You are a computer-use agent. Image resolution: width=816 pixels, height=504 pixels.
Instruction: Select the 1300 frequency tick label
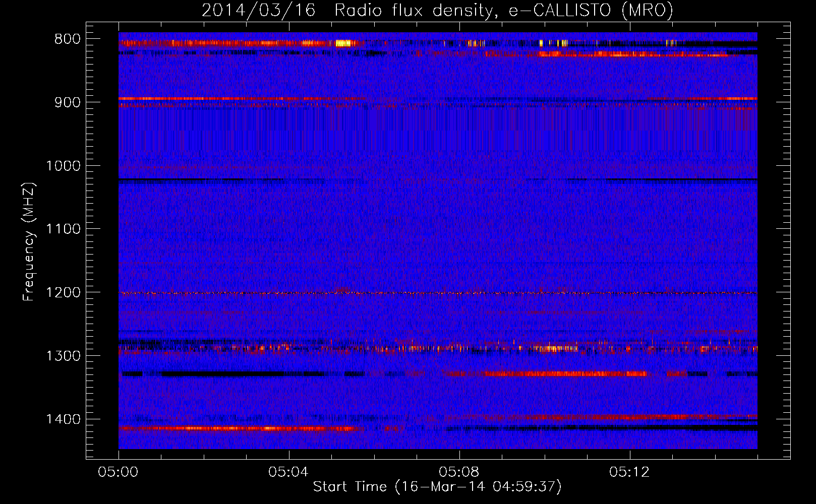point(63,356)
